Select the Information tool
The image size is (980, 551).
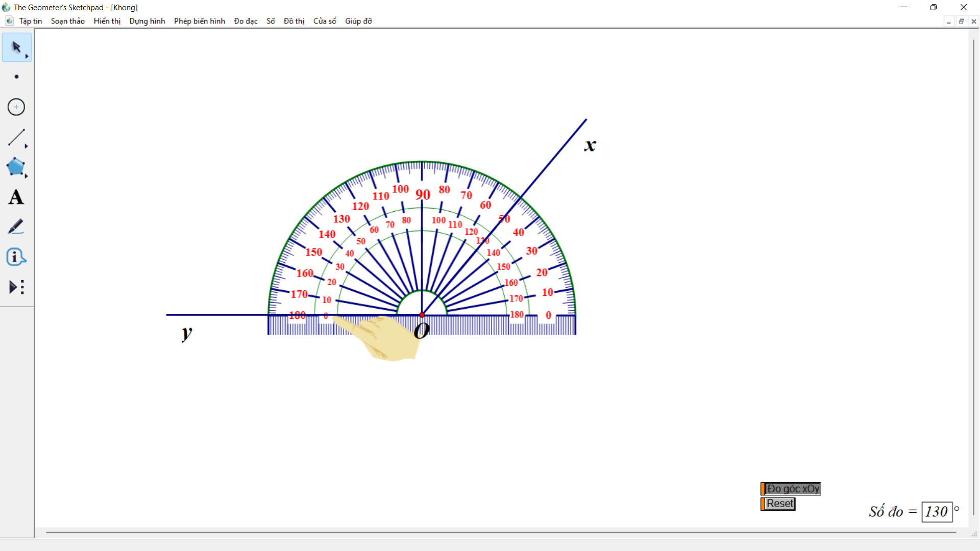[16, 257]
